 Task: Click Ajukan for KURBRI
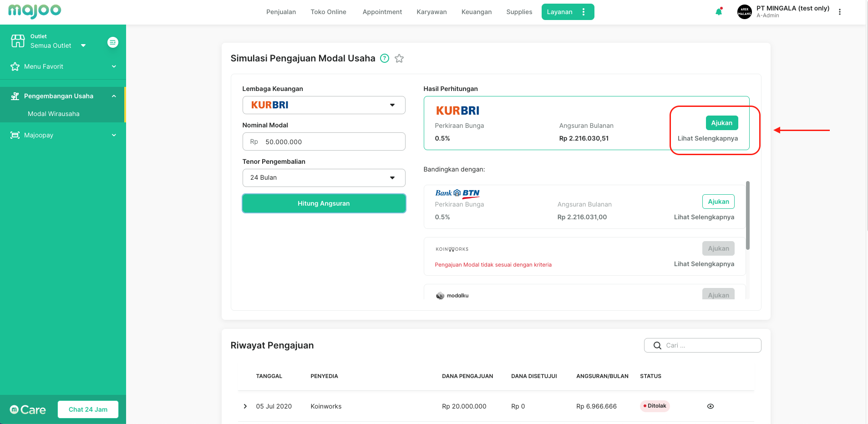722,123
